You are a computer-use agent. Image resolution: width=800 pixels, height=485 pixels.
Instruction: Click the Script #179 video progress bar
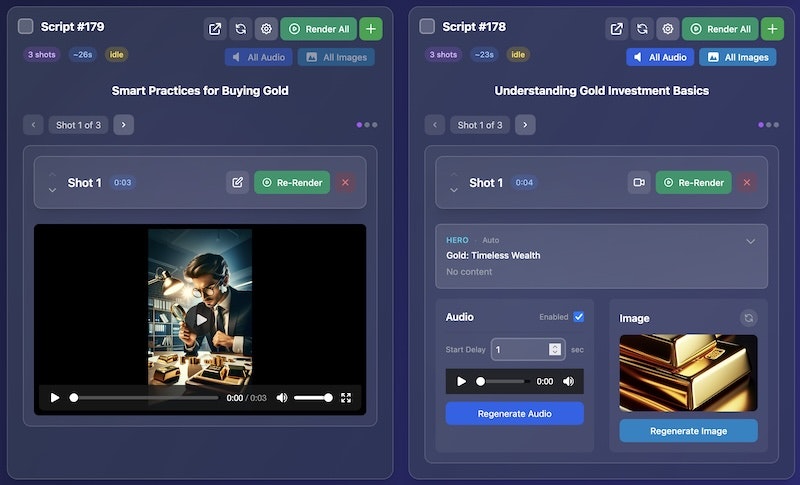tap(145, 398)
